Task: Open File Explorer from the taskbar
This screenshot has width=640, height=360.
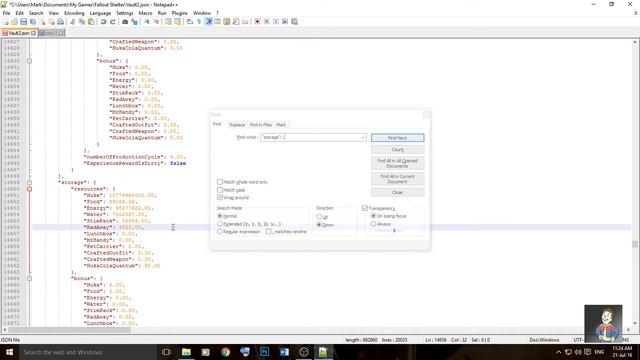Action: point(186,352)
